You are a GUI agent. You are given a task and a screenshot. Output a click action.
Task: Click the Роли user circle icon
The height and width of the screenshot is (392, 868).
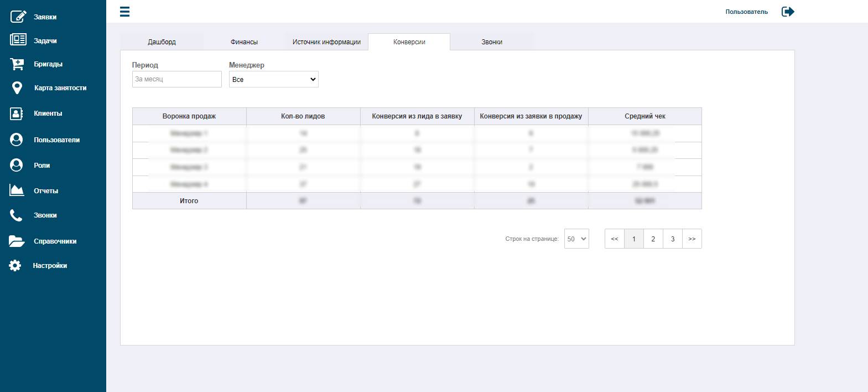pyautogui.click(x=17, y=165)
